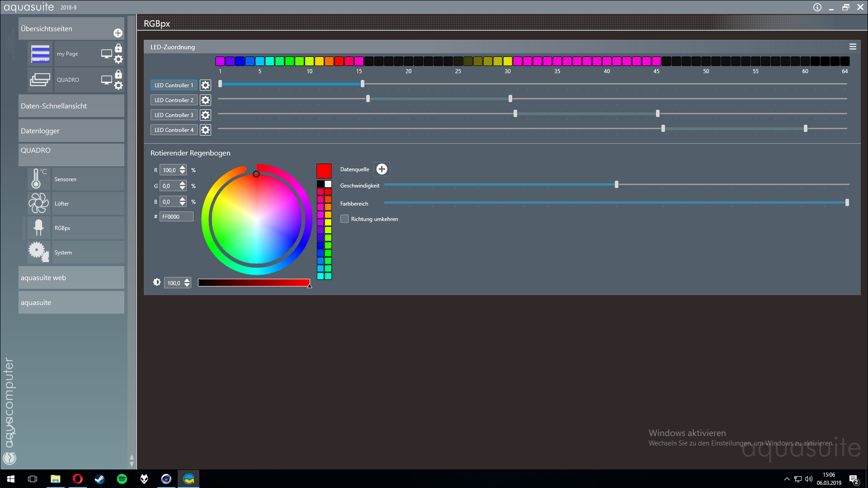Open settings gear for LED Controller 1
Viewport: 868px width, 488px height.
click(x=205, y=85)
